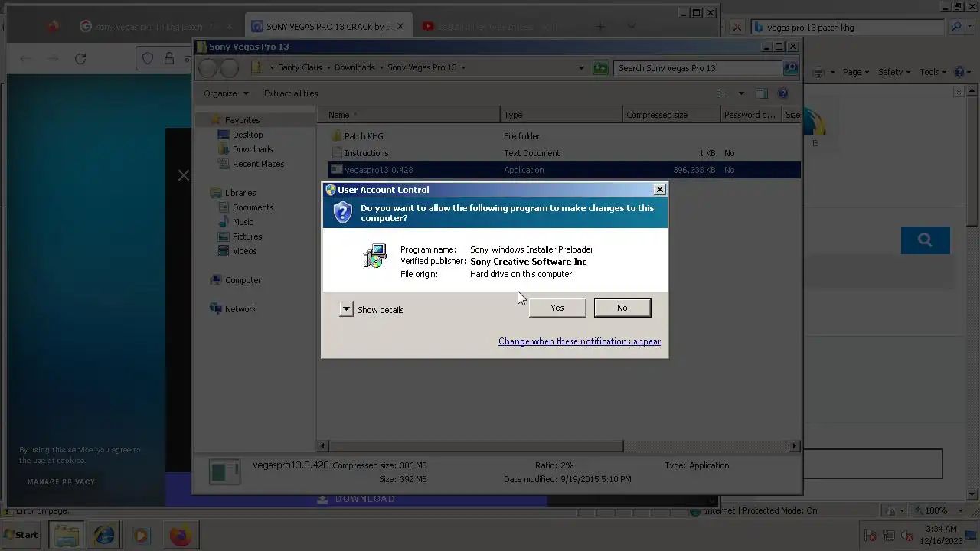
Task: Sort by Compressed size column header
Action: point(671,115)
